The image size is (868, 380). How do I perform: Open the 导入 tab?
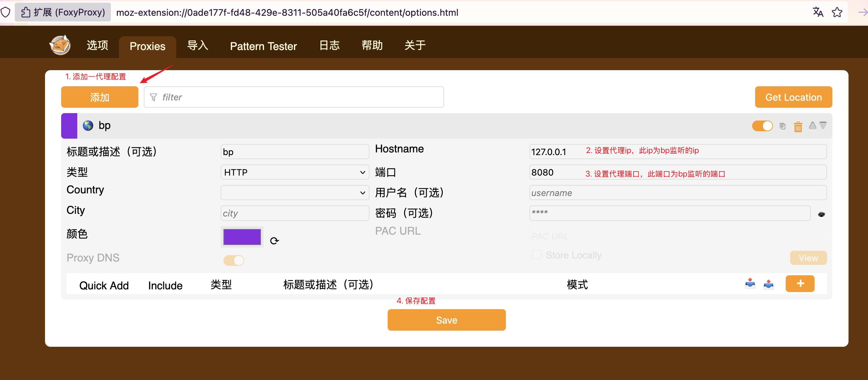198,45
